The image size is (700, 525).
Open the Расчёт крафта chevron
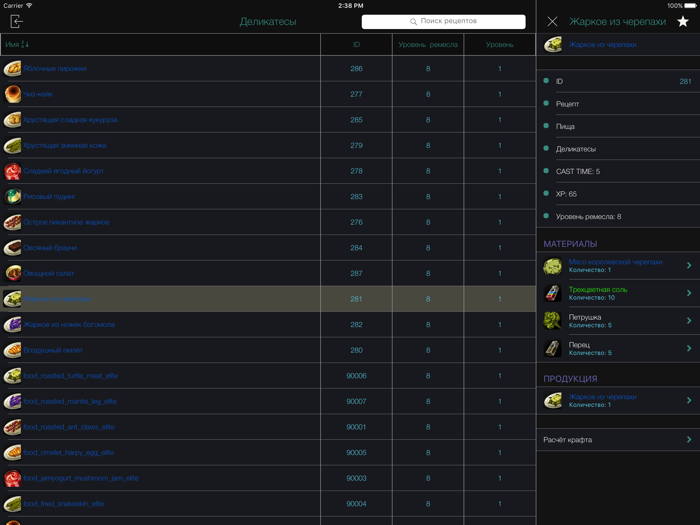coord(689,440)
